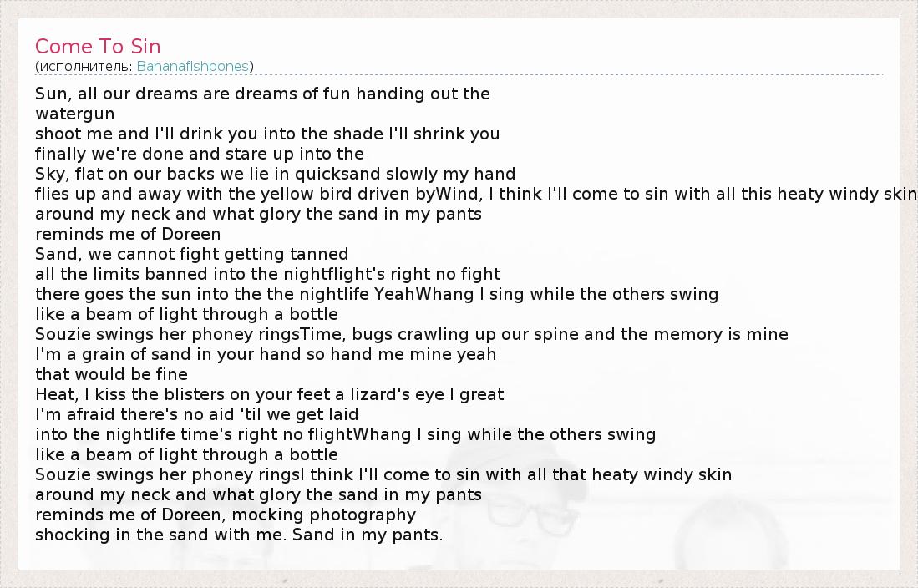The height and width of the screenshot is (588, 918).
Task: Click the final line "shocking in the sand"
Action: [239, 535]
